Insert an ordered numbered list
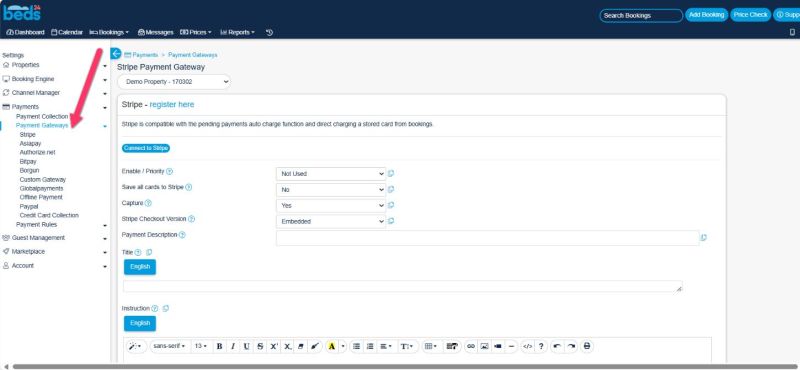 point(370,346)
